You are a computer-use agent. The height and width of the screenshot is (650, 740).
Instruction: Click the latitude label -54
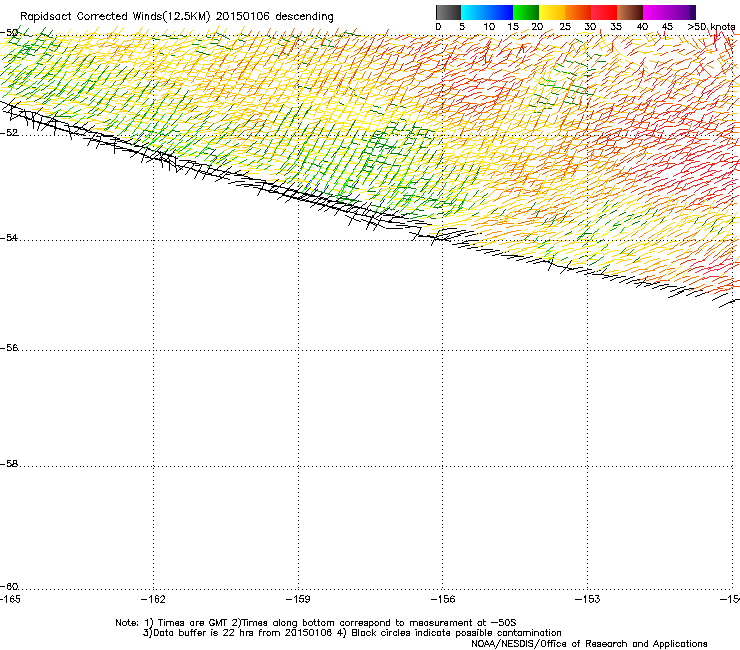click(x=8, y=237)
